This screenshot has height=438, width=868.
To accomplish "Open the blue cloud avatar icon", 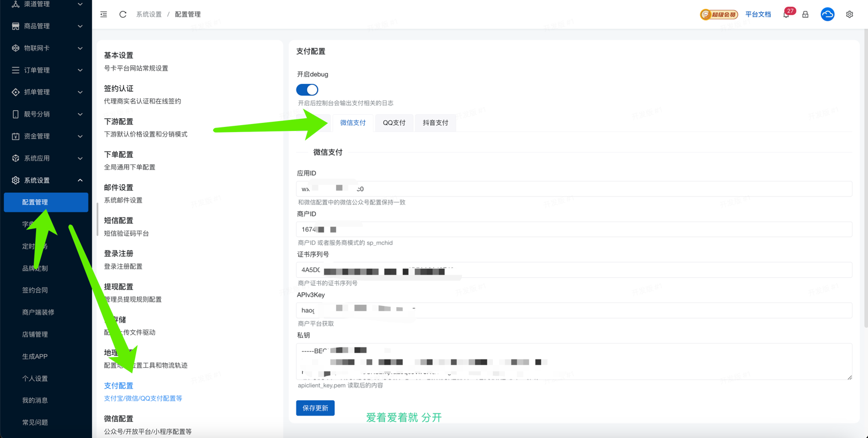I will pos(827,14).
